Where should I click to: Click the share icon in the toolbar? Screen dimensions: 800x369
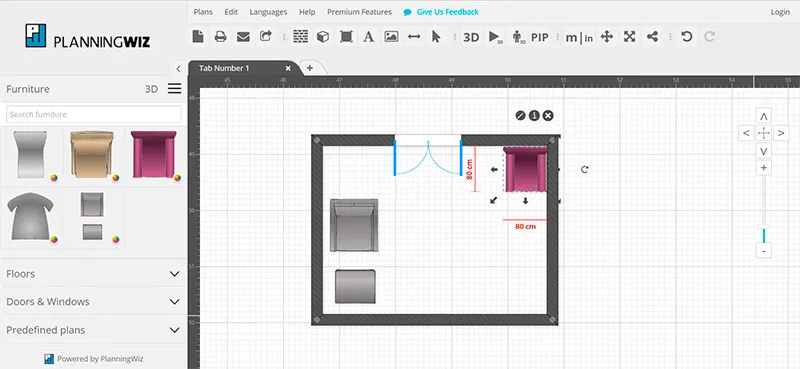pos(652,37)
